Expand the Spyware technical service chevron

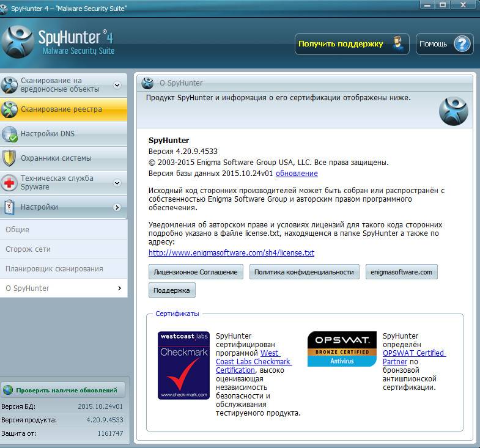coord(117,183)
